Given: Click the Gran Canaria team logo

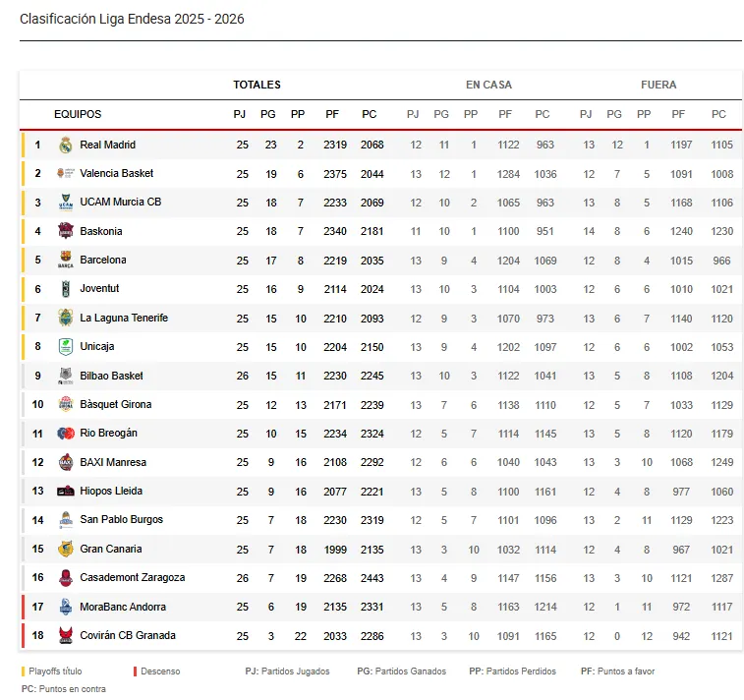Looking at the screenshot, I should point(66,549).
